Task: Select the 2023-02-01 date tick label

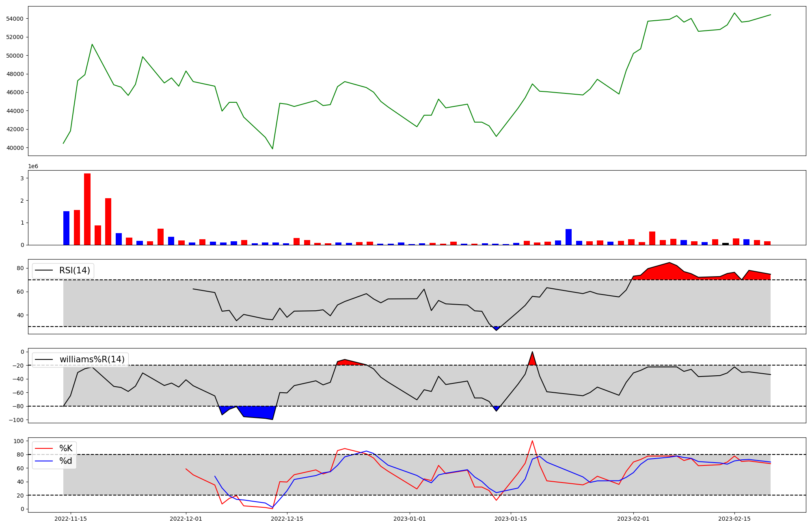Action: point(633,519)
